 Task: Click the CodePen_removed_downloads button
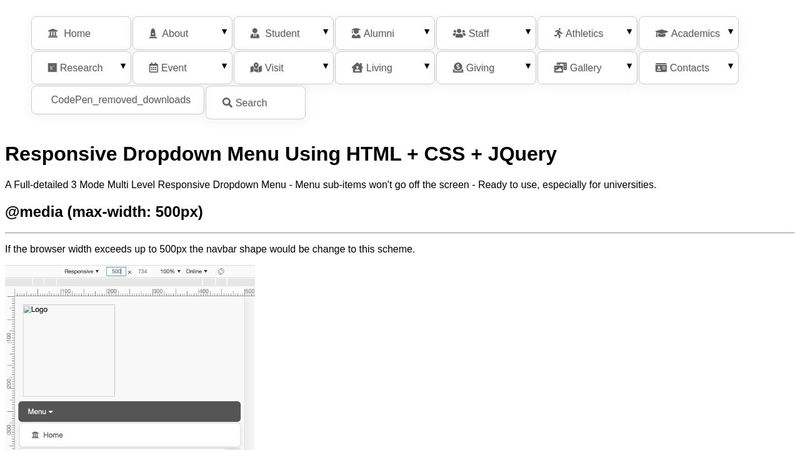[x=118, y=100]
